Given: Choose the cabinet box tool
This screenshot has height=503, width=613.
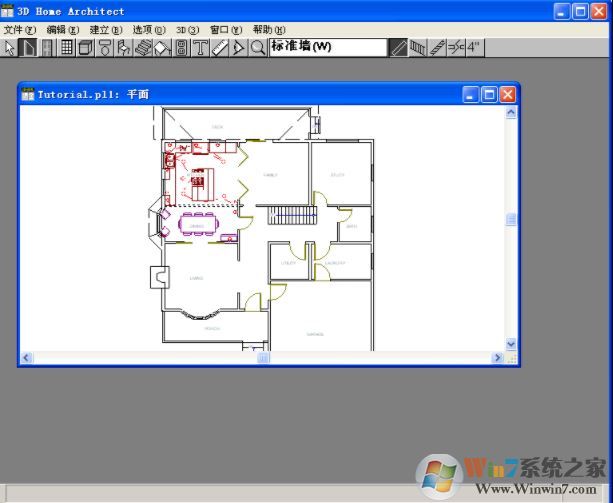Looking at the screenshot, I should 85,48.
